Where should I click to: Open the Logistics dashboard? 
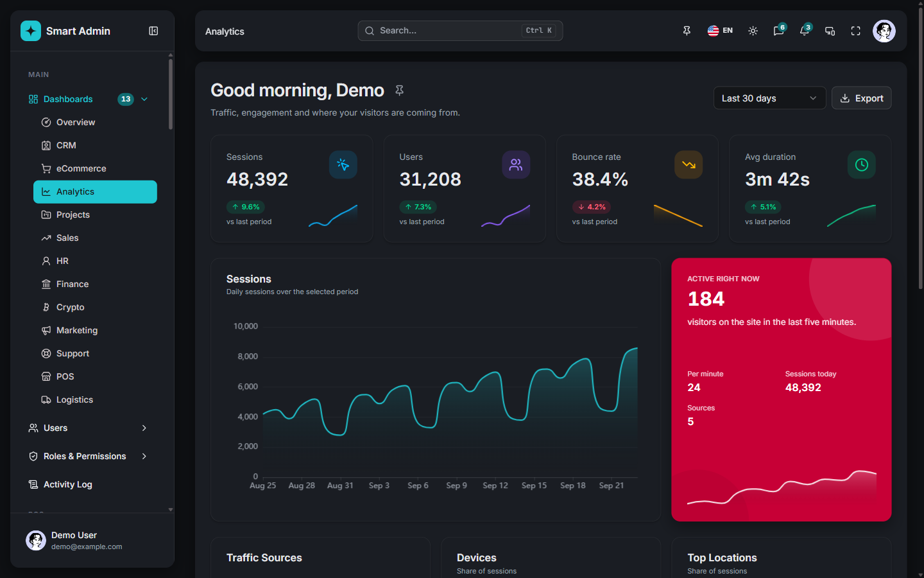point(95,399)
